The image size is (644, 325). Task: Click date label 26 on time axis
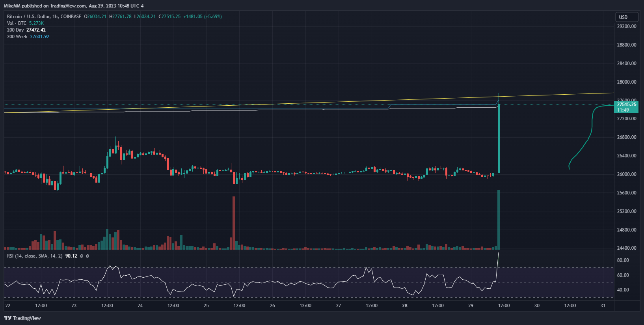click(x=272, y=306)
